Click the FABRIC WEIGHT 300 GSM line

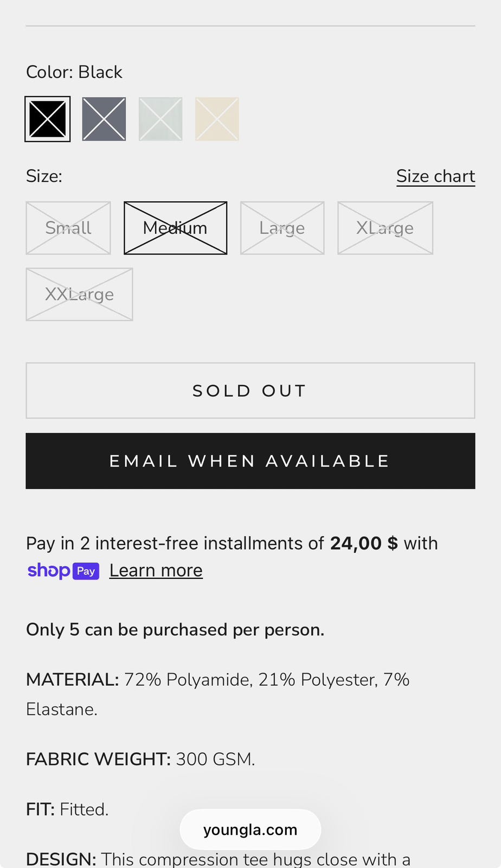pos(140,759)
